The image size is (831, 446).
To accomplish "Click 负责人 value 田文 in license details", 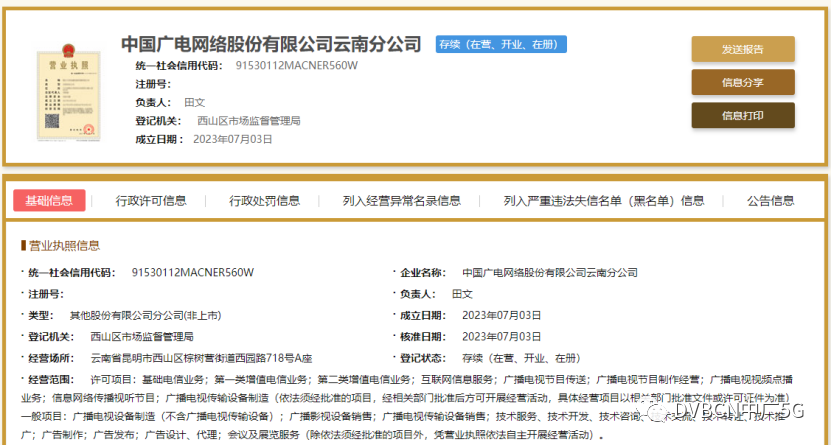I will click(x=462, y=294).
